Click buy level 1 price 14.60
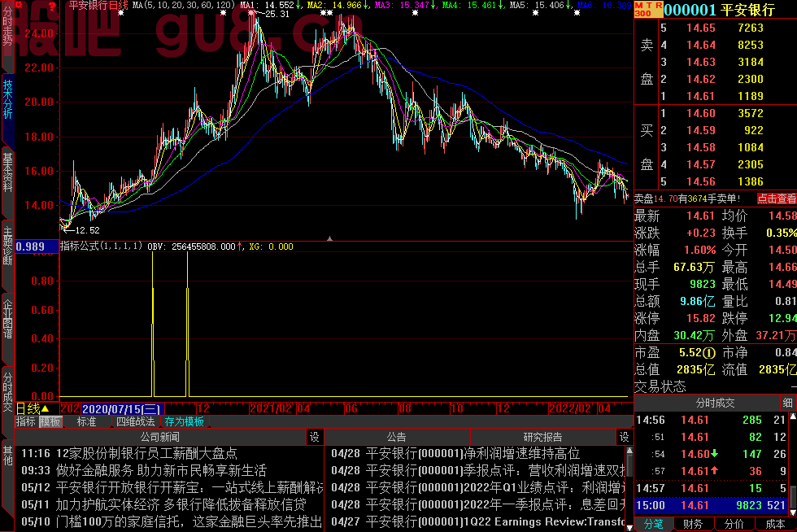The height and width of the screenshot is (532, 797). 701,113
